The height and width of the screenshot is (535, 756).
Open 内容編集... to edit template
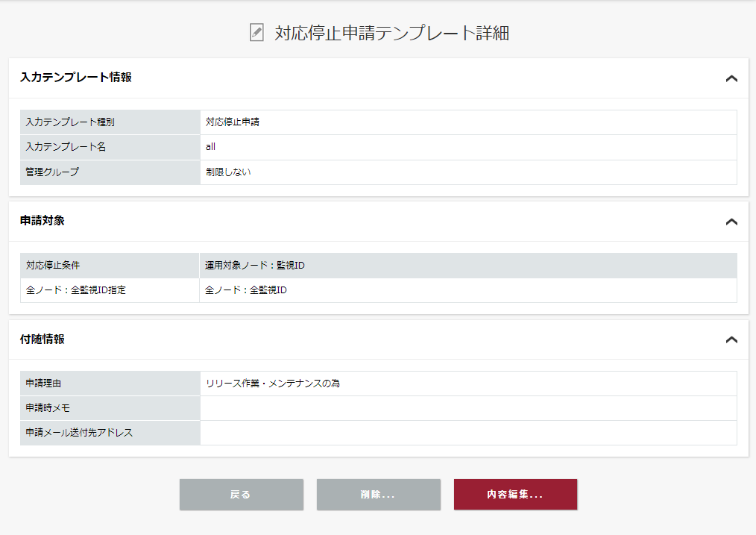pos(515,495)
